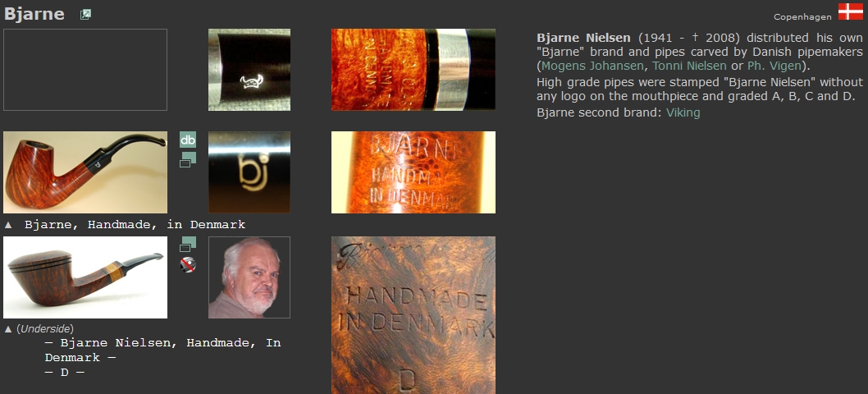View the pipe photo on white background
This screenshot has width=868, height=394.
tap(85, 277)
